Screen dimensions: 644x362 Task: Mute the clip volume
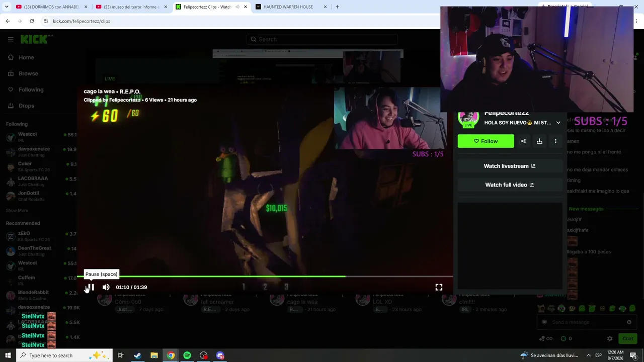[106, 287]
